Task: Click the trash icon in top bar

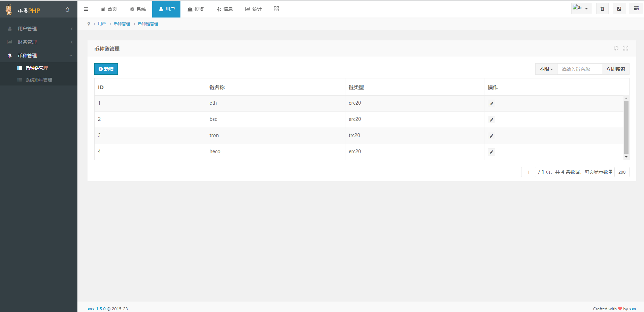Action: pos(602,9)
